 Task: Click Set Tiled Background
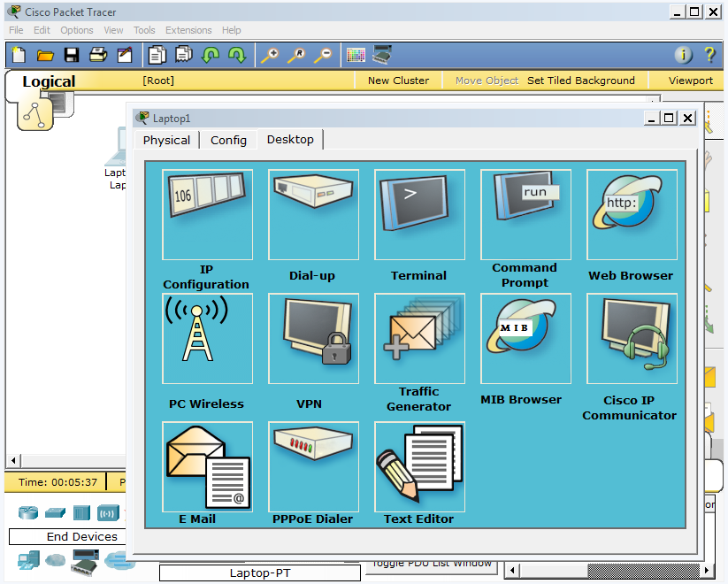click(x=581, y=81)
